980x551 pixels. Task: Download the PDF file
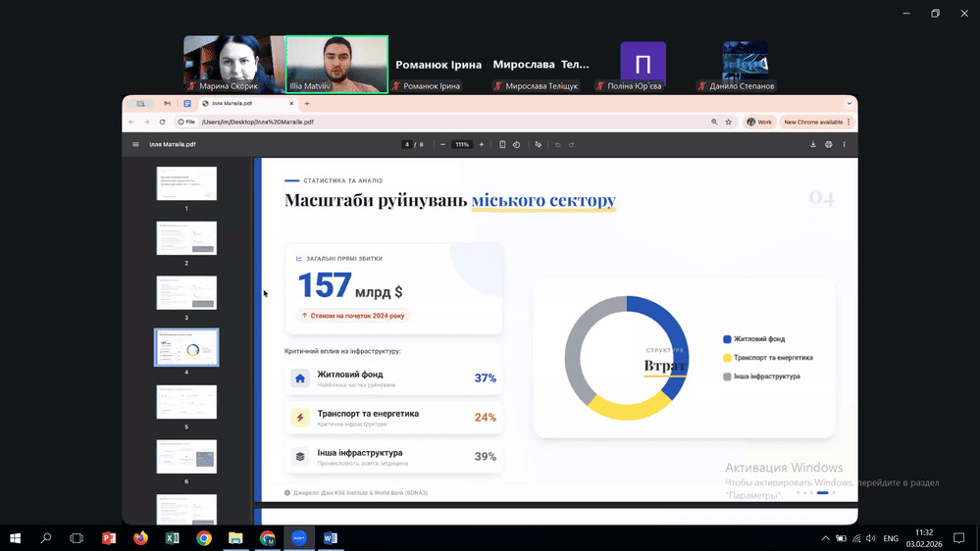coord(813,144)
